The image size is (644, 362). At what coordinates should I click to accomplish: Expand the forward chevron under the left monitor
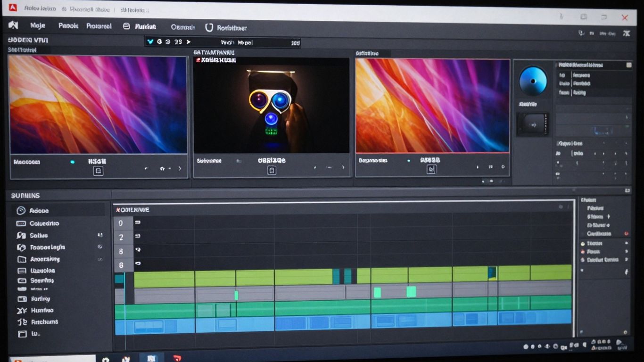point(179,168)
